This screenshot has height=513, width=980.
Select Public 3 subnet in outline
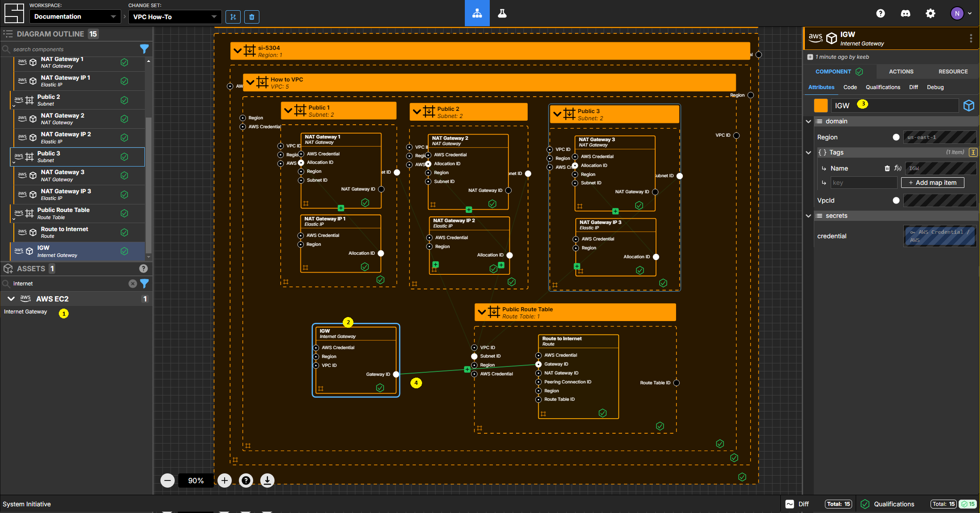point(78,157)
